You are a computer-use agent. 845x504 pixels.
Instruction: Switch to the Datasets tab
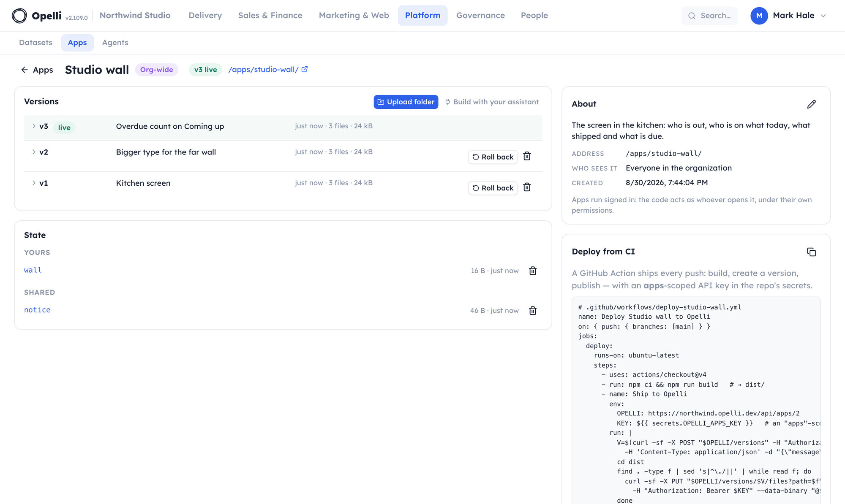pyautogui.click(x=35, y=43)
